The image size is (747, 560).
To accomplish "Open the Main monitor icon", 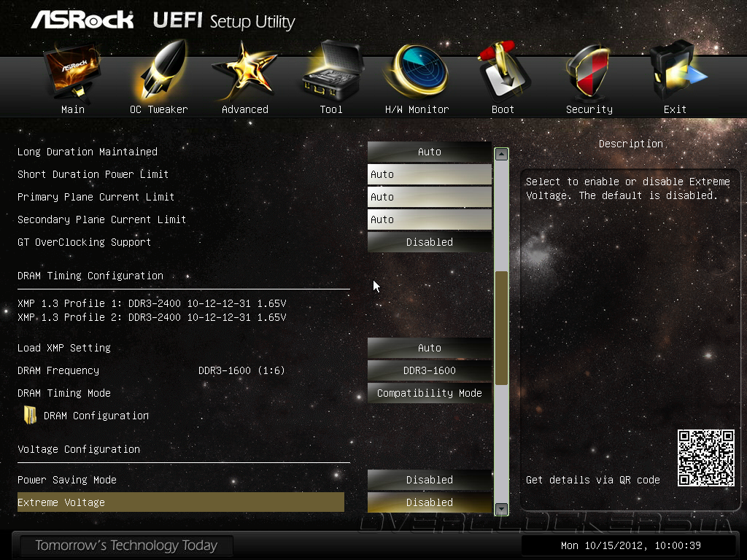I will click(72, 73).
